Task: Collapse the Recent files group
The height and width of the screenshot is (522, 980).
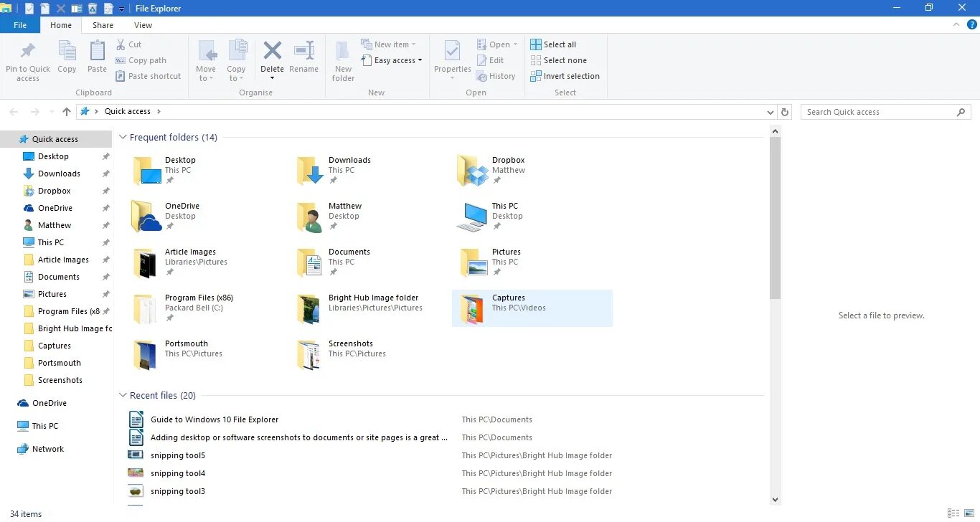Action: coord(123,395)
